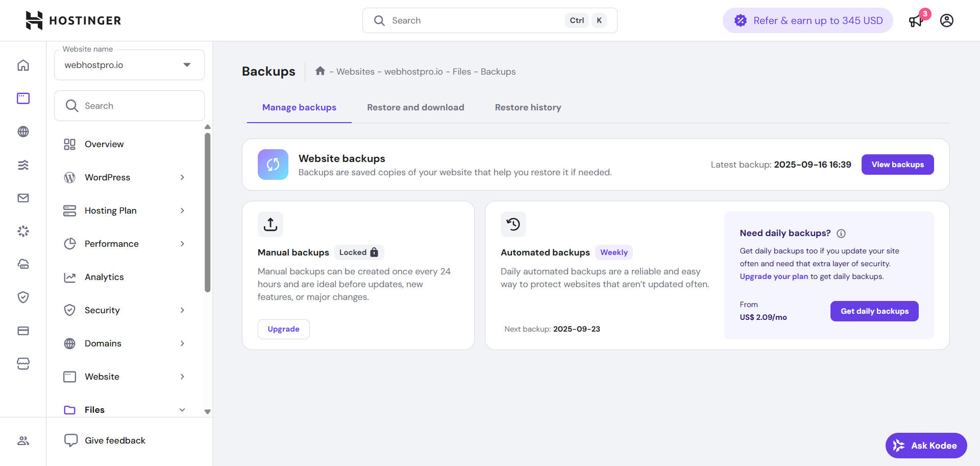
Task: Open the Websites icon in left rail
Action: click(23, 98)
